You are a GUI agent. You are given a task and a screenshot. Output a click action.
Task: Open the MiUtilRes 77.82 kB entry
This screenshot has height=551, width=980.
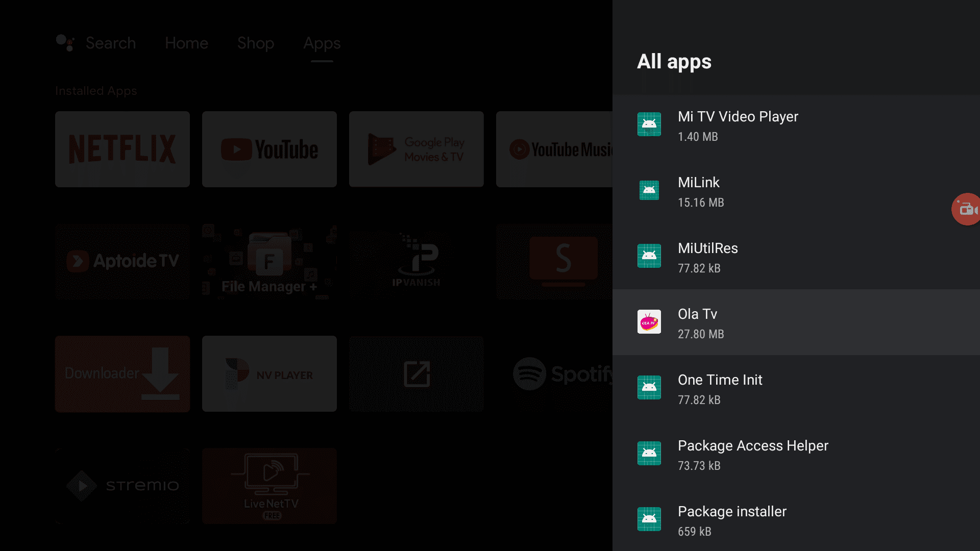tap(796, 257)
